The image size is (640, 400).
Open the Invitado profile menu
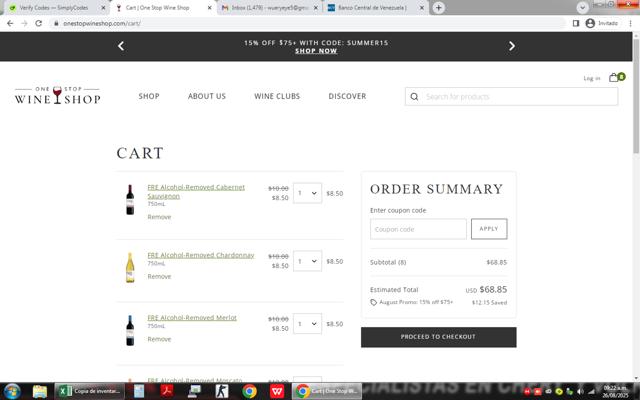(x=602, y=23)
